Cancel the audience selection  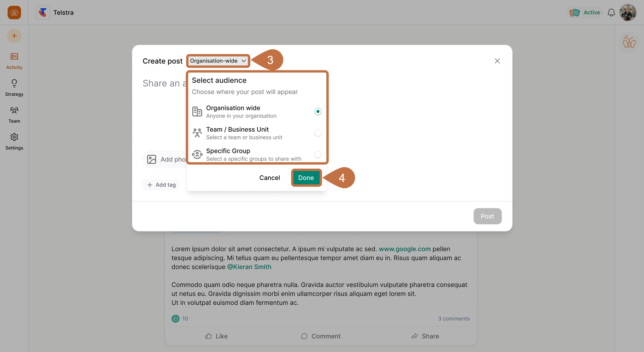(x=269, y=178)
